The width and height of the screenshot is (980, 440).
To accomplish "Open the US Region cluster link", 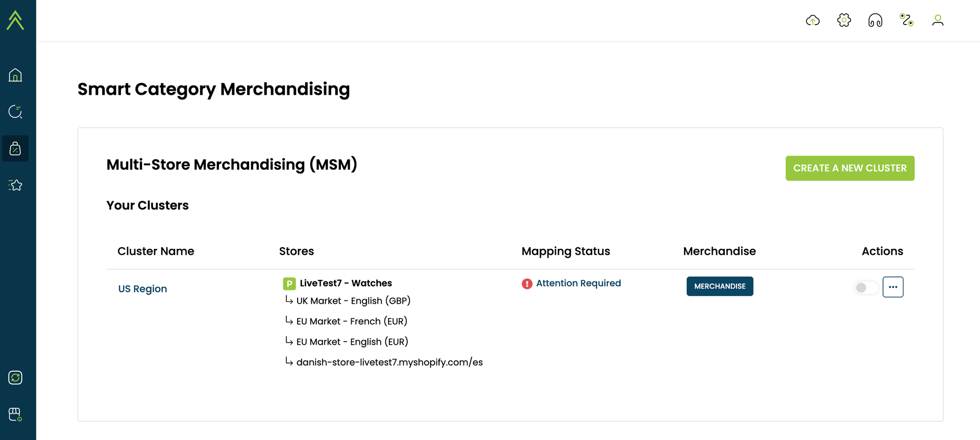I will click(x=142, y=289).
